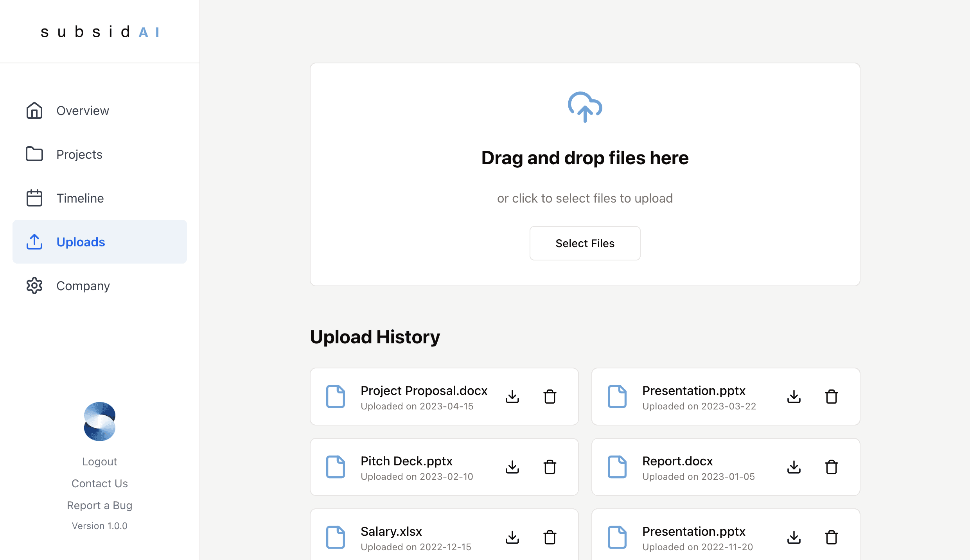970x560 pixels.
Task: Download Pitch Deck.pptx
Action: tap(512, 467)
